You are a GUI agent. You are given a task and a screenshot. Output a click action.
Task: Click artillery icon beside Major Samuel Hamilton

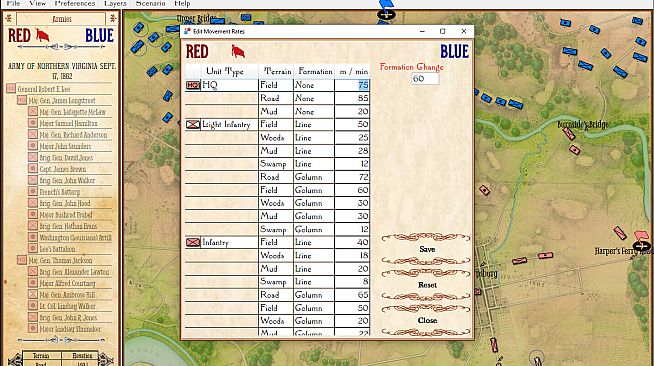tap(33, 123)
